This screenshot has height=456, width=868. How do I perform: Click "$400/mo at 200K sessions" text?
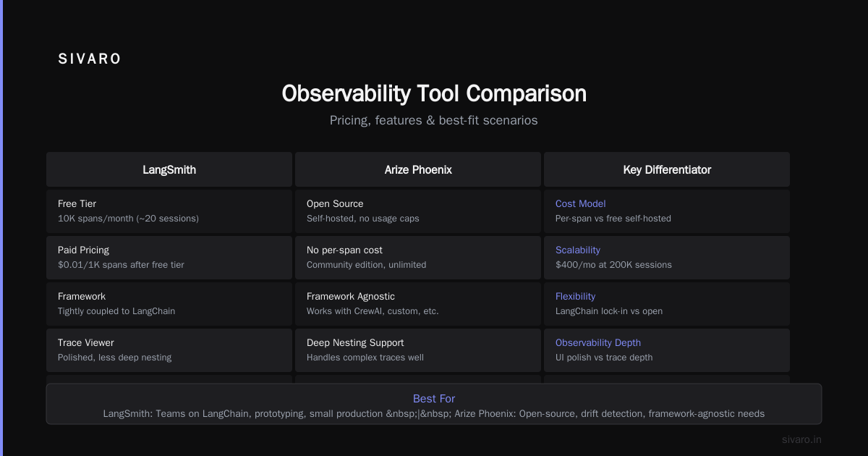[x=613, y=265]
